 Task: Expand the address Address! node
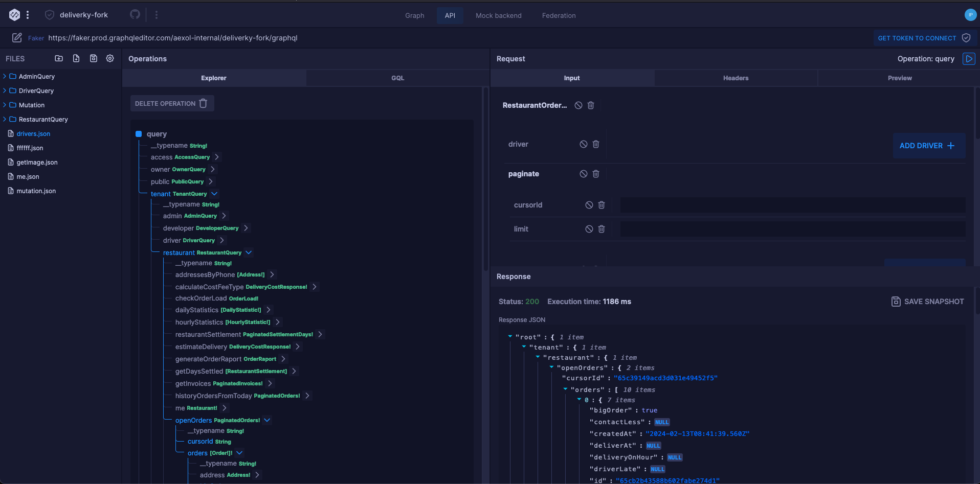(x=257, y=475)
